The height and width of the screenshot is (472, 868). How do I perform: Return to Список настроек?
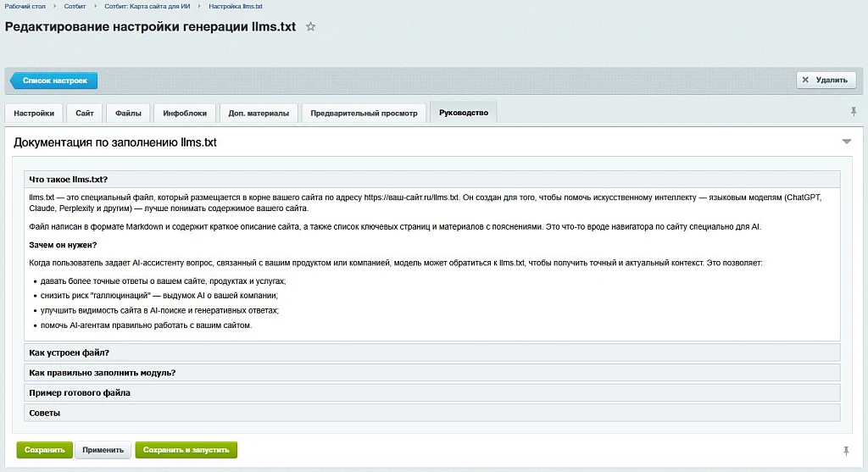pos(53,81)
